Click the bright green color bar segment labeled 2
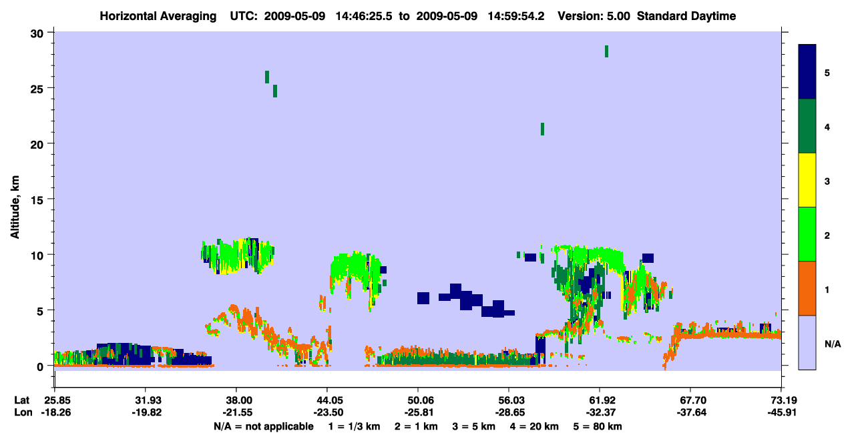868x445 pixels. 807,234
